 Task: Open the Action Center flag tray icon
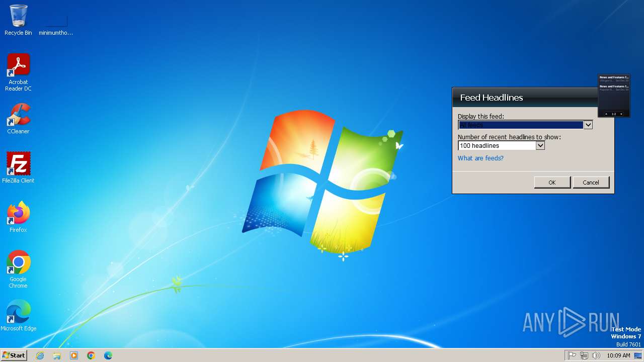pyautogui.click(x=572, y=355)
